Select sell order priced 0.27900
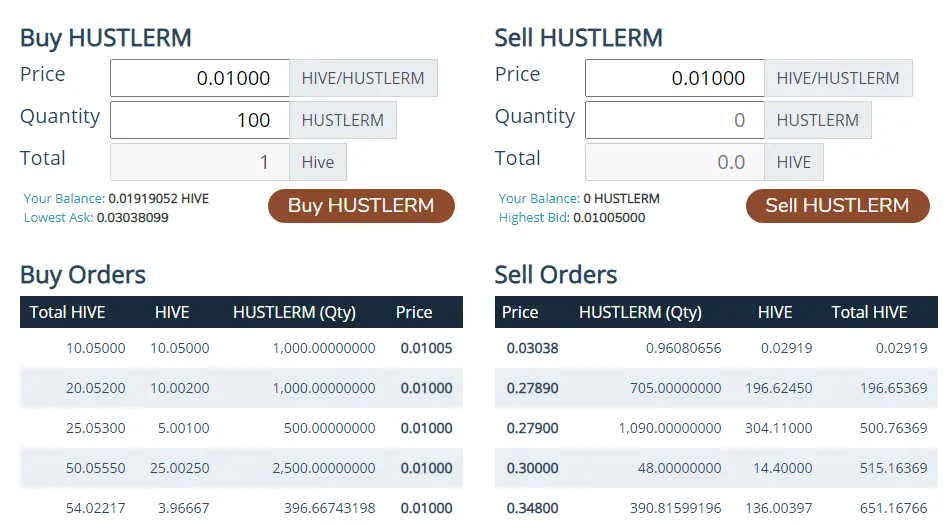 [x=716, y=428]
